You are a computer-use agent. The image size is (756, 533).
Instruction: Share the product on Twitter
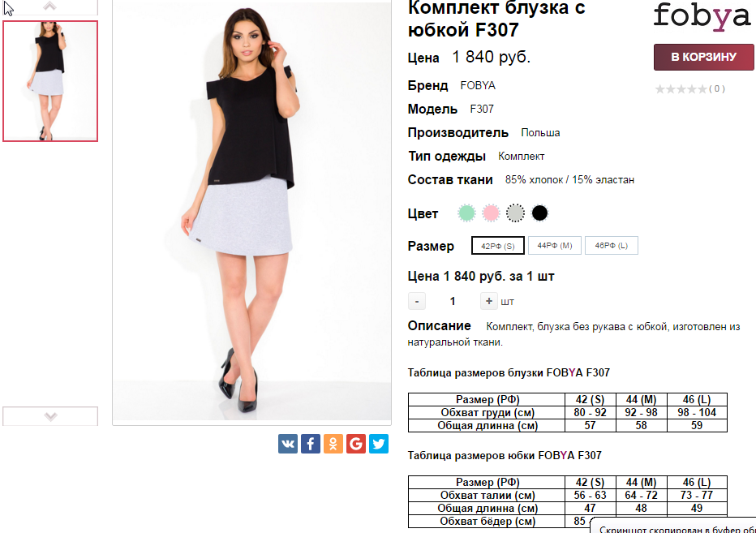click(x=379, y=444)
